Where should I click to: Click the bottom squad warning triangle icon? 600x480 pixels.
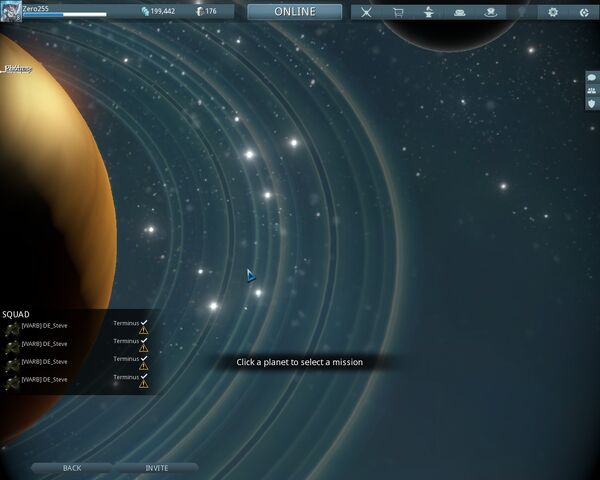143,384
